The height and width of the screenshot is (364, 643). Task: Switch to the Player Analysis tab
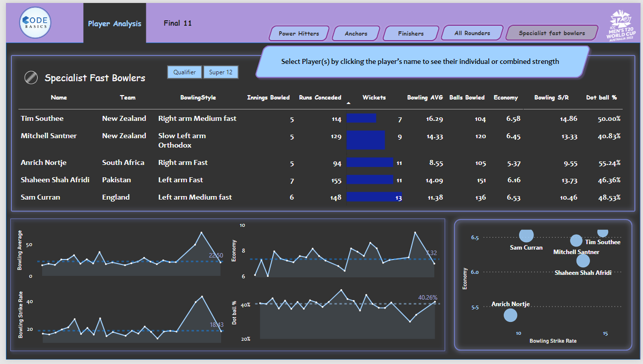point(115,23)
